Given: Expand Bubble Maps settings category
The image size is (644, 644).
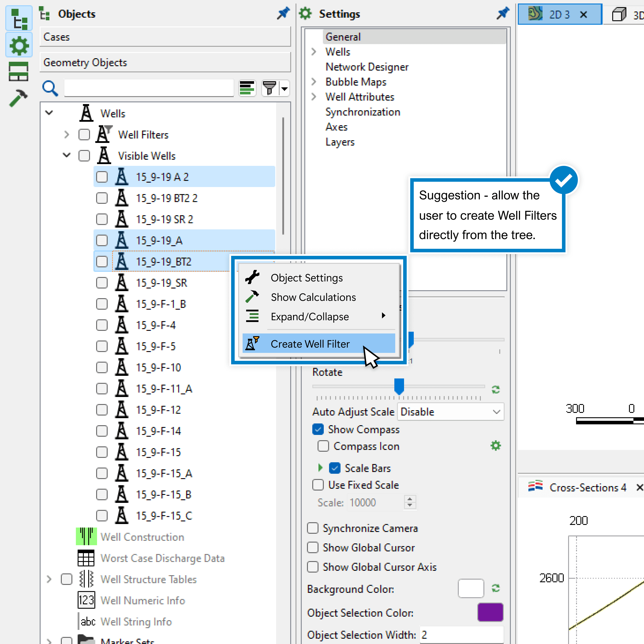Looking at the screenshot, I should (314, 82).
